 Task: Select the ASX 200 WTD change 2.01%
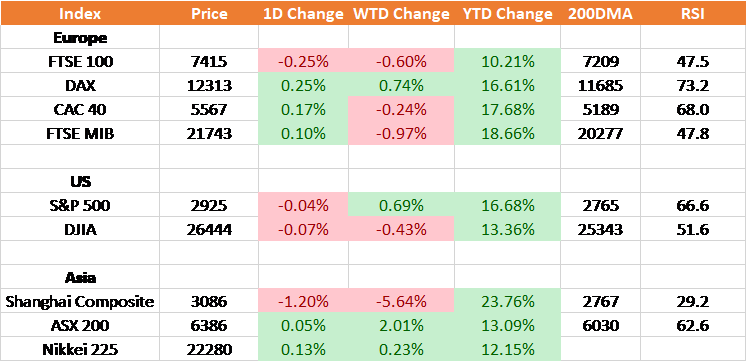pos(402,325)
